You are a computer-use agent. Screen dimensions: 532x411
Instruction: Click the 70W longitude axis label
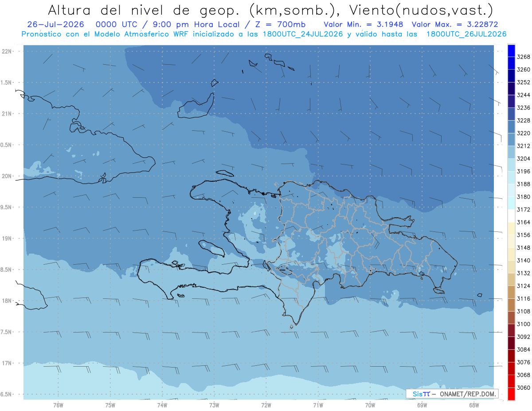[370, 405]
